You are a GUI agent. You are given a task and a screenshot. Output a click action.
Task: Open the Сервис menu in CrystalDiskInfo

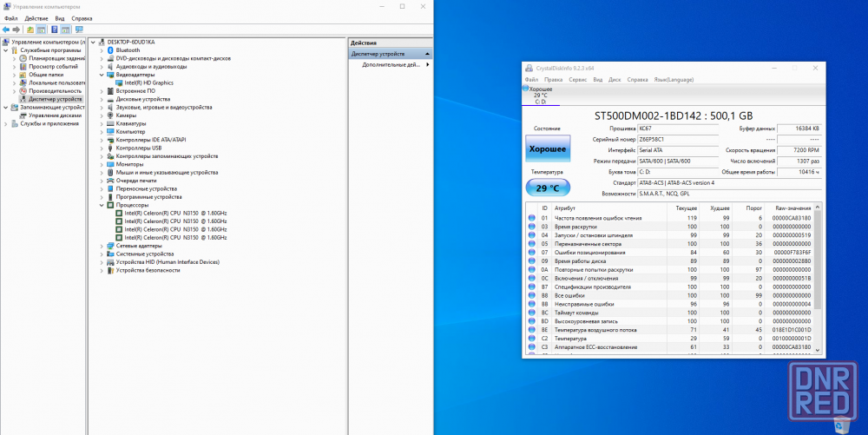point(577,79)
